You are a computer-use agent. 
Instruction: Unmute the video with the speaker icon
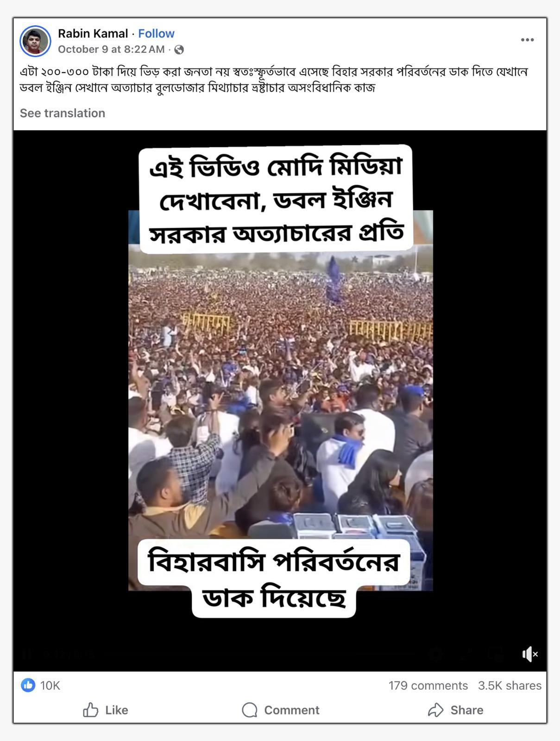[x=529, y=654]
